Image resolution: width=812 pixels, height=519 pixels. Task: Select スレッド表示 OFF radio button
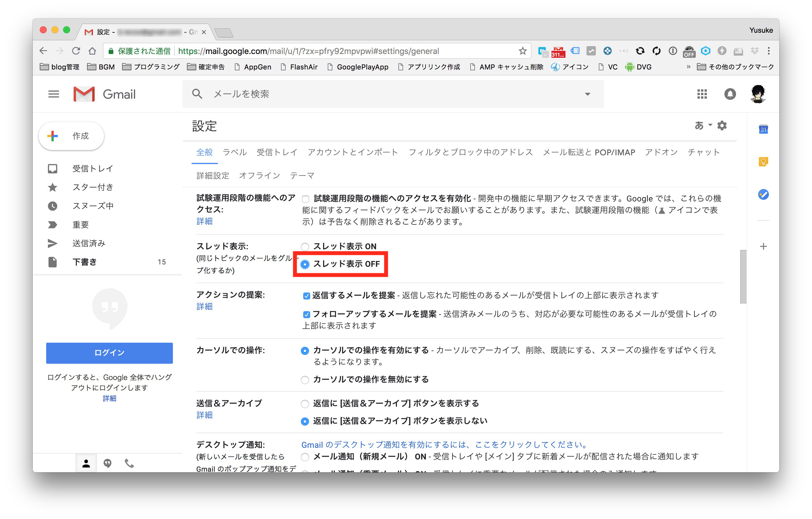[305, 264]
